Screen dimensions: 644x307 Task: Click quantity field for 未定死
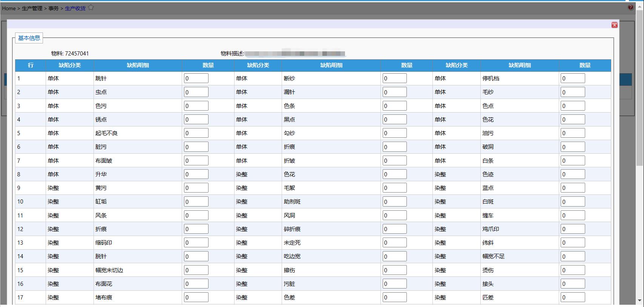395,242
